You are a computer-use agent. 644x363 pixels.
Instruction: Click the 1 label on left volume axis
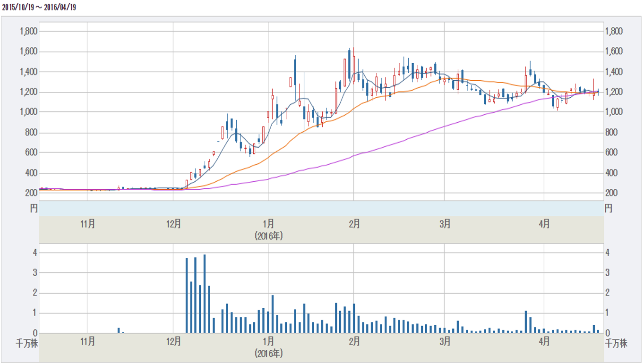[34, 313]
